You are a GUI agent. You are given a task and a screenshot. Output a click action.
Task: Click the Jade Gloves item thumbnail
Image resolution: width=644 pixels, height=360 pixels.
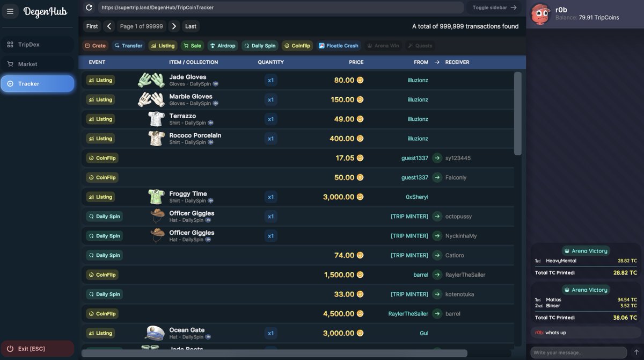pos(151,80)
